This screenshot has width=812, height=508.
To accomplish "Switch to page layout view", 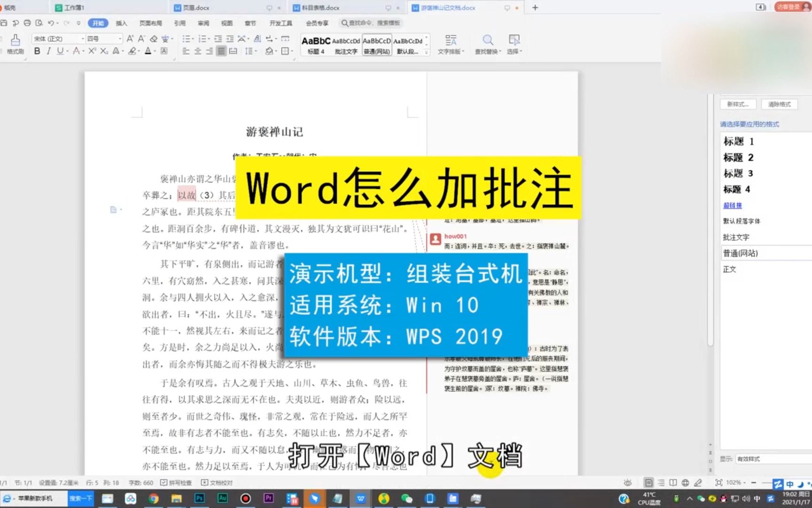I will coord(648,483).
